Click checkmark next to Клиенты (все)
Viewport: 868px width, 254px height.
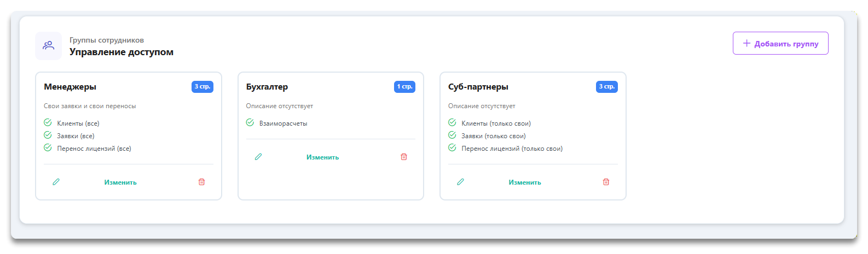(48, 123)
